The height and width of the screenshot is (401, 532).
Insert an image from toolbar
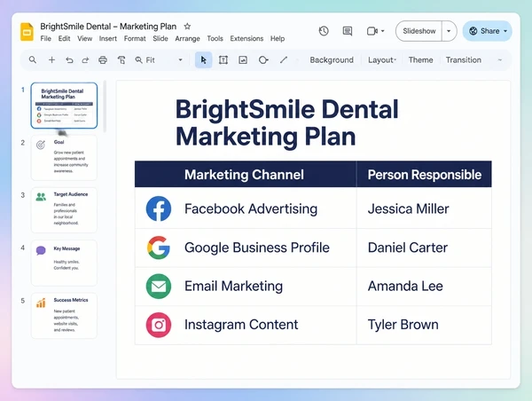click(x=243, y=60)
